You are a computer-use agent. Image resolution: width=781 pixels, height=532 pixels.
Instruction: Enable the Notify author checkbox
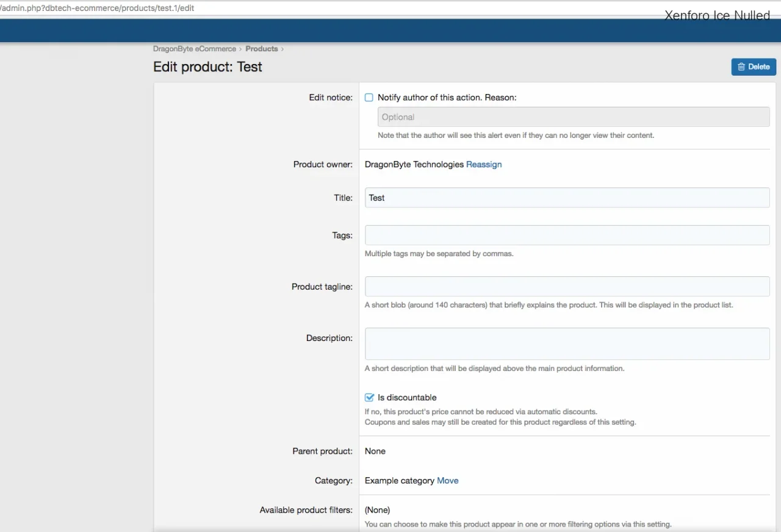pyautogui.click(x=369, y=98)
